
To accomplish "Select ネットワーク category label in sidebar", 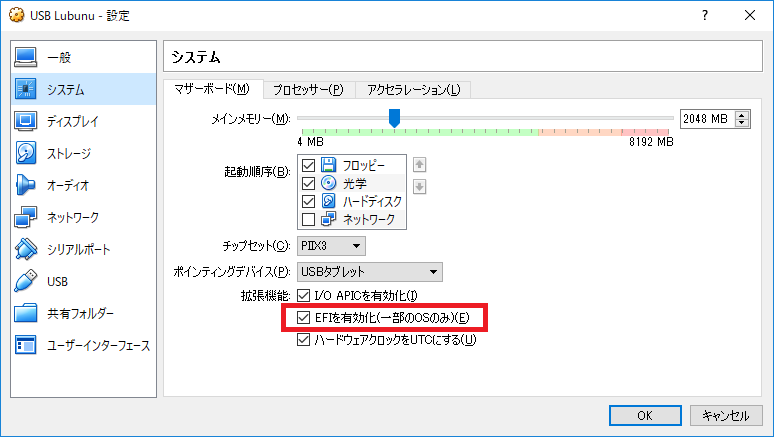I will click(73, 217).
